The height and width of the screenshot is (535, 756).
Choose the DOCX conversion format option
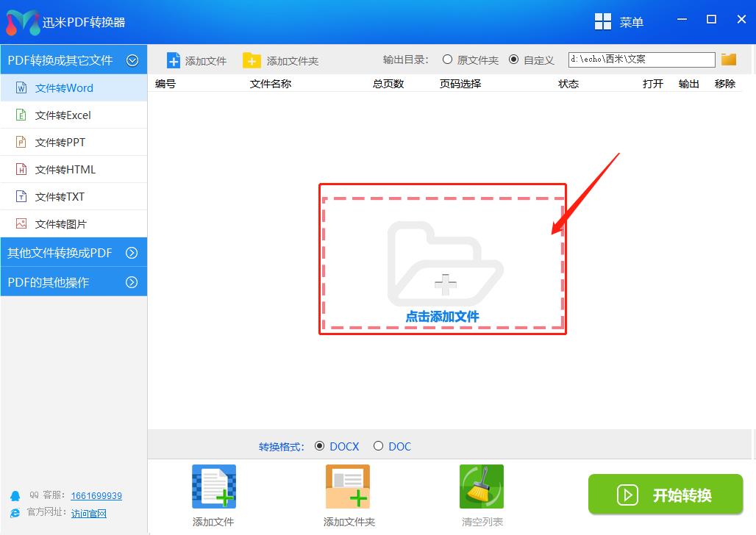click(319, 445)
